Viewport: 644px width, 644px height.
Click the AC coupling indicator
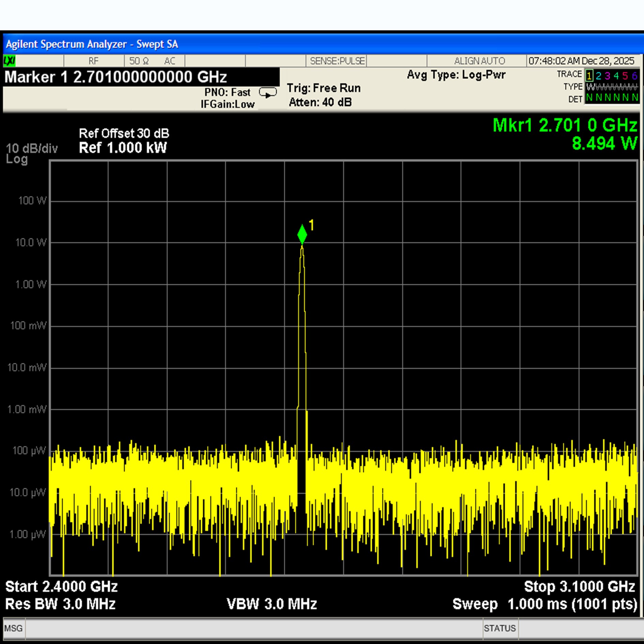click(x=170, y=61)
